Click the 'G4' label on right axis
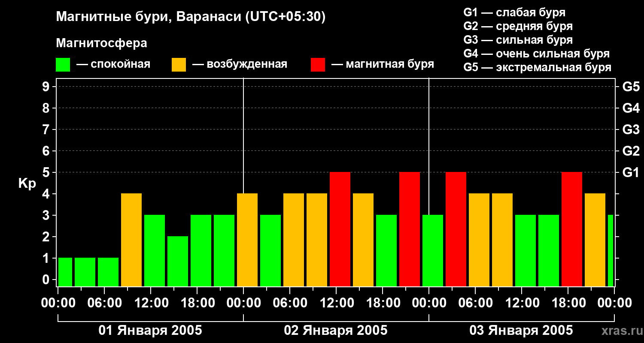 click(x=631, y=108)
